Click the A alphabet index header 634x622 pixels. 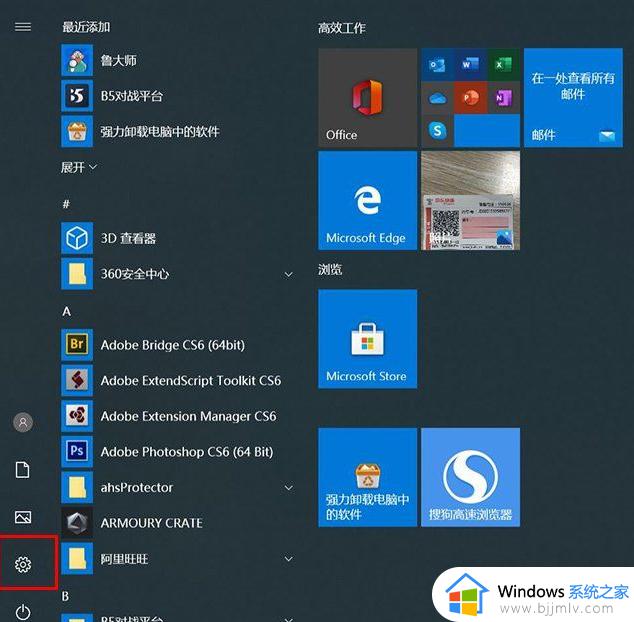[67, 311]
